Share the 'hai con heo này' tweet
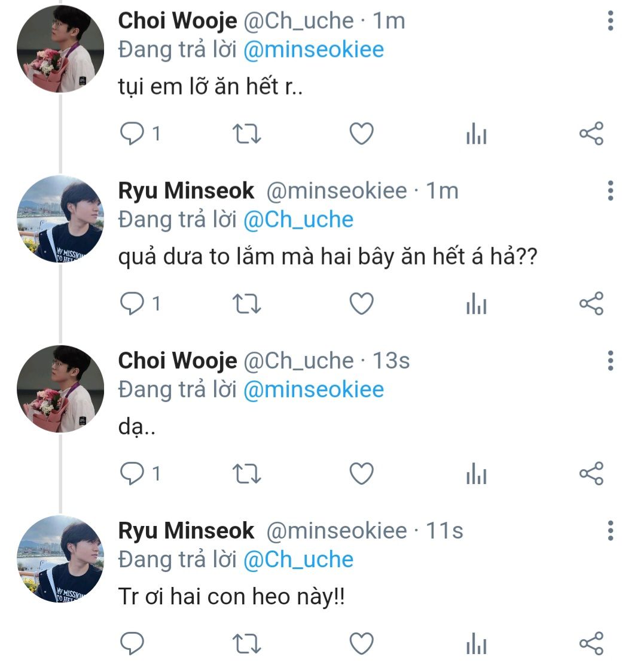The height and width of the screenshot is (669, 644). pos(591,643)
